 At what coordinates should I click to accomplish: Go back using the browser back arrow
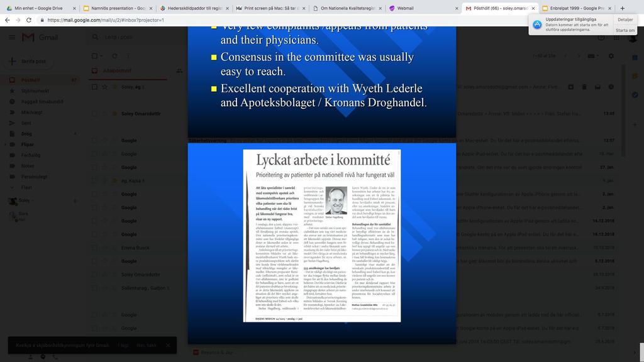click(8, 19)
